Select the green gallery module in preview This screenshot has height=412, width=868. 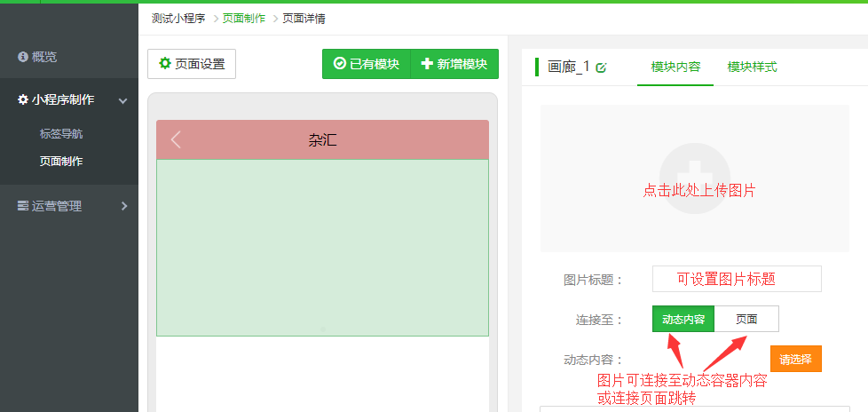322,247
